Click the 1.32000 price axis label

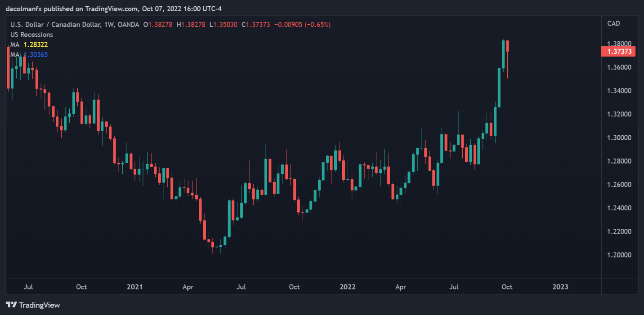point(619,114)
